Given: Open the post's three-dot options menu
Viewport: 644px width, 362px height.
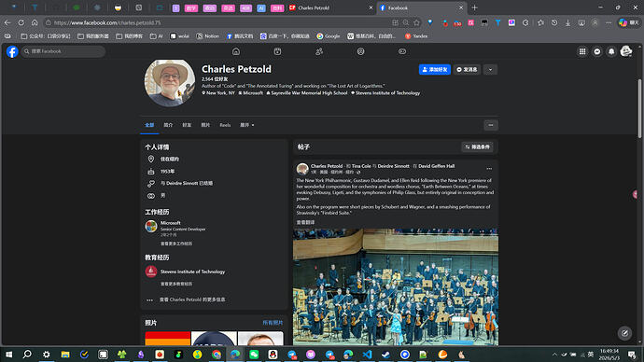Looking at the screenshot, I should click(x=489, y=169).
